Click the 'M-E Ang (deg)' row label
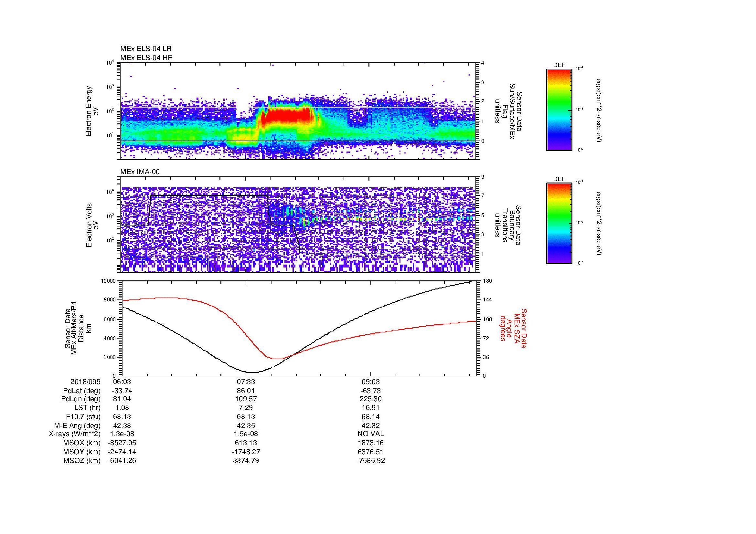The image size is (756, 534). click(x=77, y=425)
